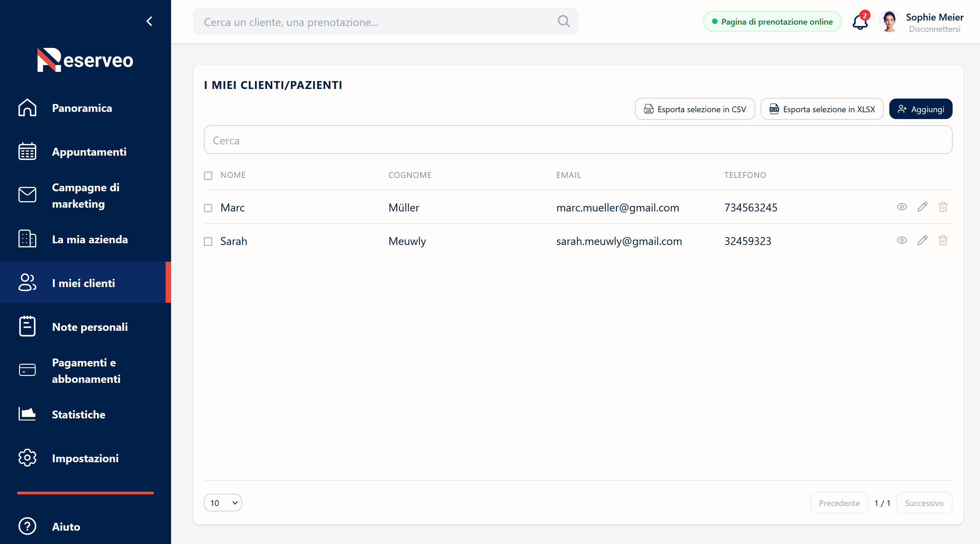Toggle the select-all checkbox beside NOME

coord(208,176)
